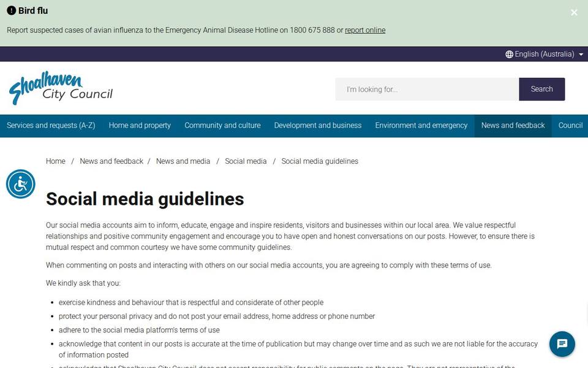Image resolution: width=588 pixels, height=368 pixels.
Task: Click Social media guidelines breadcrumb text
Action: (320, 161)
